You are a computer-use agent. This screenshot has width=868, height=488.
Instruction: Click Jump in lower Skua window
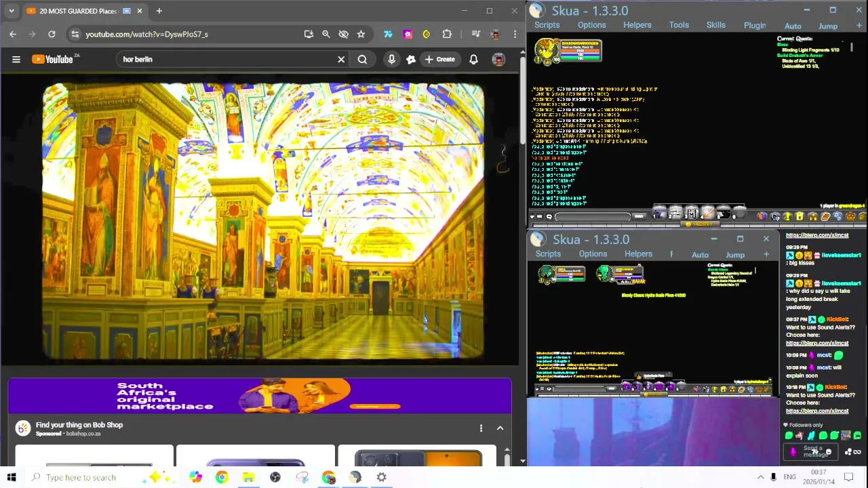tap(735, 255)
